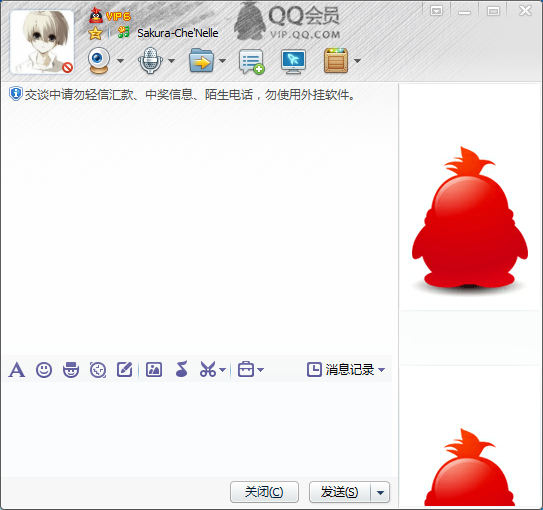This screenshot has width=543, height=510.
Task: Open the applications box icon
Action: 336,60
